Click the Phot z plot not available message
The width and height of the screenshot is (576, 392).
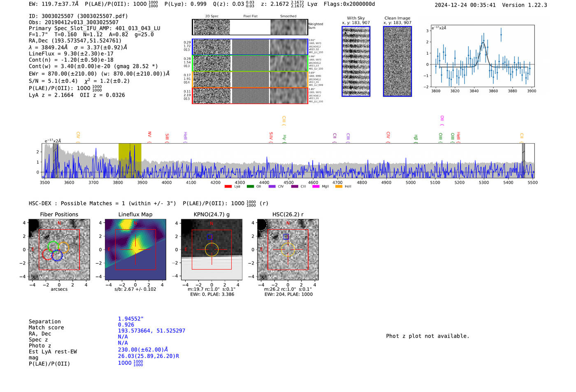pyautogui.click(x=427, y=336)
